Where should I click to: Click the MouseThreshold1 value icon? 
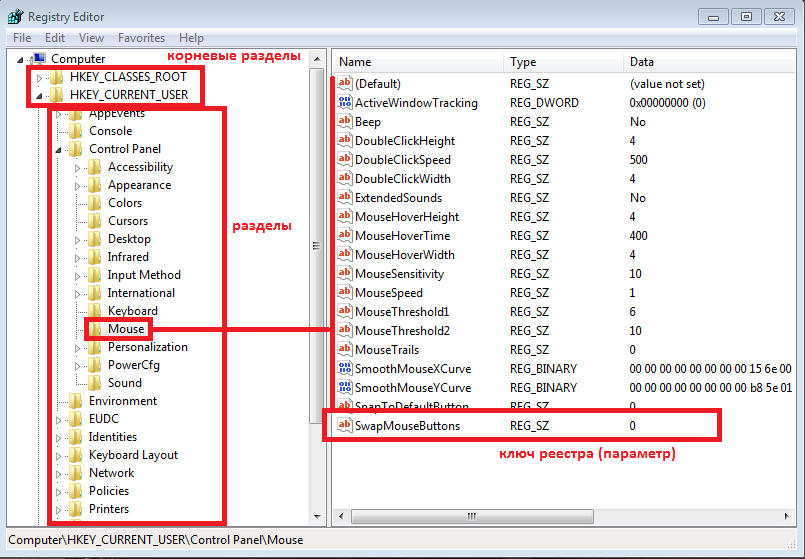click(x=344, y=311)
